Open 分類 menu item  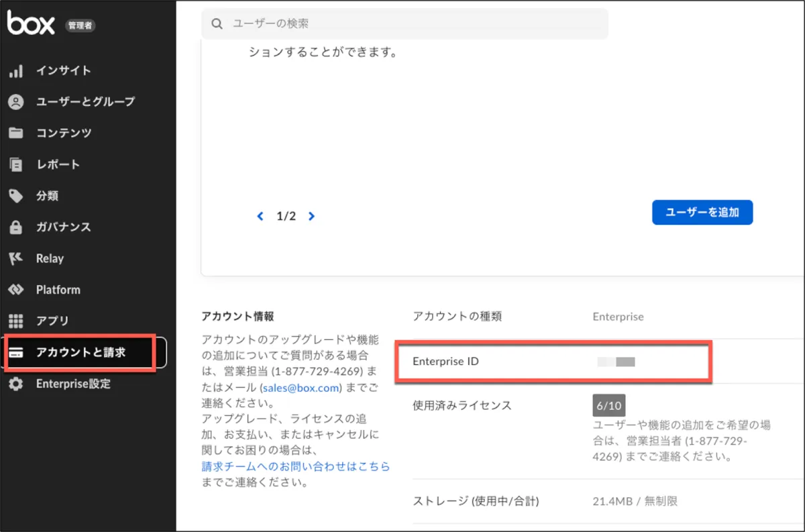click(x=47, y=196)
